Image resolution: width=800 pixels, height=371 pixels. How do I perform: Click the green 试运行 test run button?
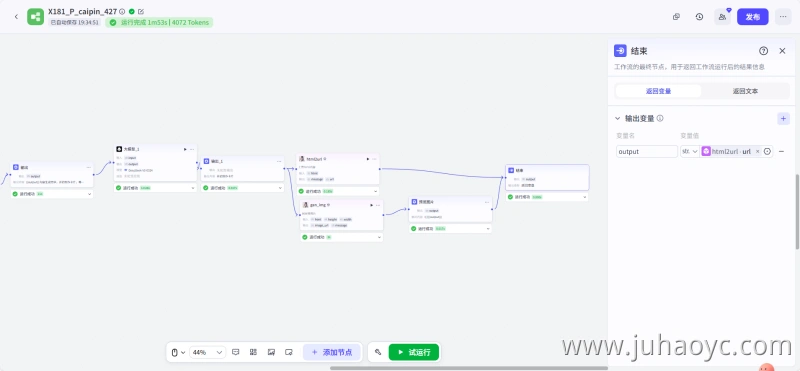click(x=414, y=352)
